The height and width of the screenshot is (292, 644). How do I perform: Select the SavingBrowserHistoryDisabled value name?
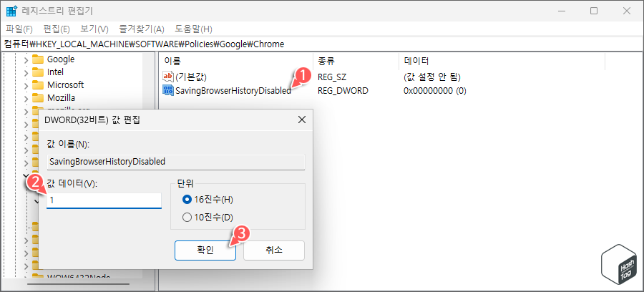[x=233, y=91]
